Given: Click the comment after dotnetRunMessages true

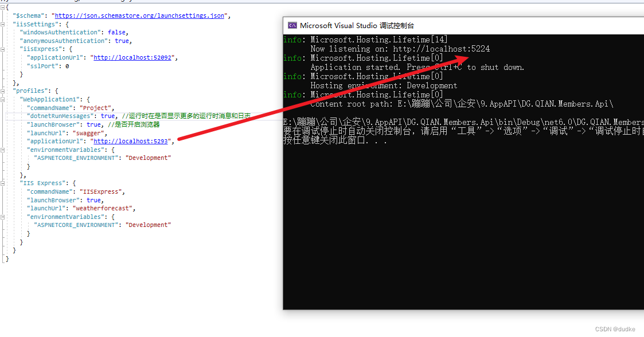Looking at the screenshot, I should pyautogui.click(x=186, y=116).
